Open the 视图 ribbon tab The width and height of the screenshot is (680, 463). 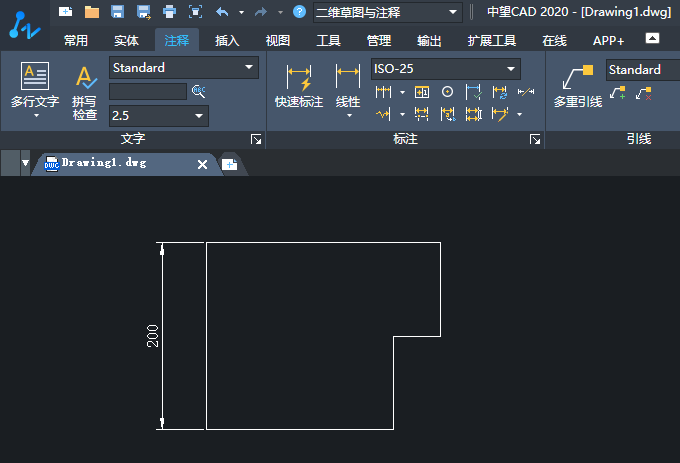278,40
